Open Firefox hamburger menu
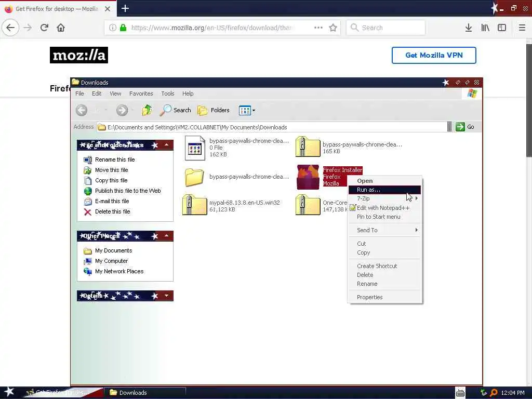Image resolution: width=532 pixels, height=399 pixels. 522,28
